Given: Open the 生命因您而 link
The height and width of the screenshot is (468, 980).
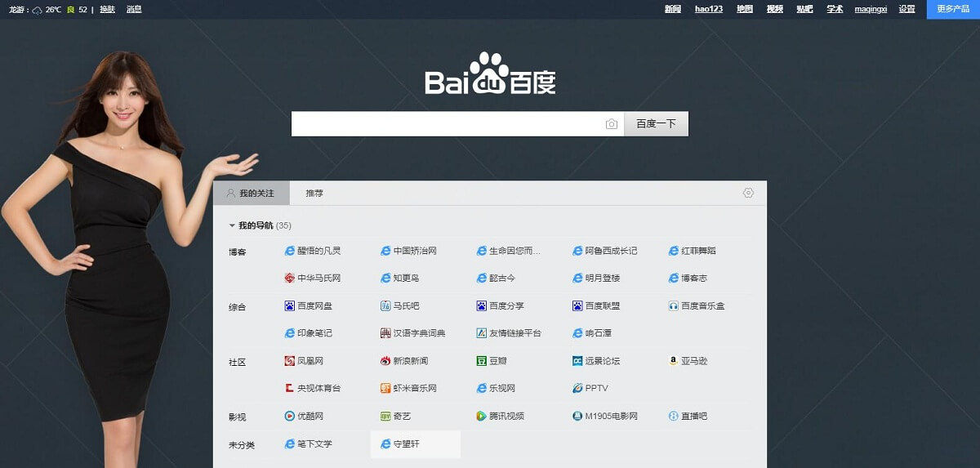Looking at the screenshot, I should 514,251.
